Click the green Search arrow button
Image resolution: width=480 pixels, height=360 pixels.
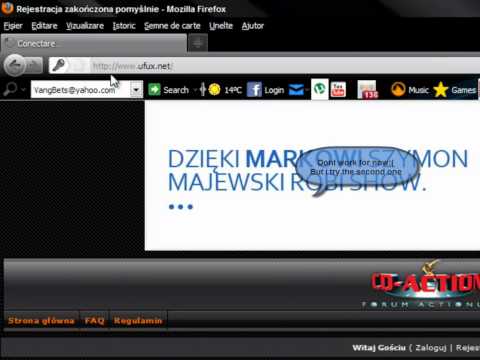[154, 90]
